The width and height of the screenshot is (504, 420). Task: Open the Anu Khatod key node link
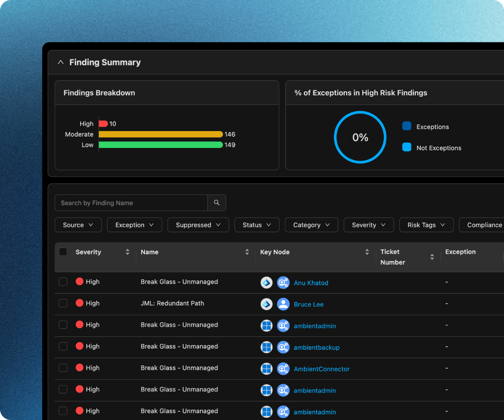[311, 283]
